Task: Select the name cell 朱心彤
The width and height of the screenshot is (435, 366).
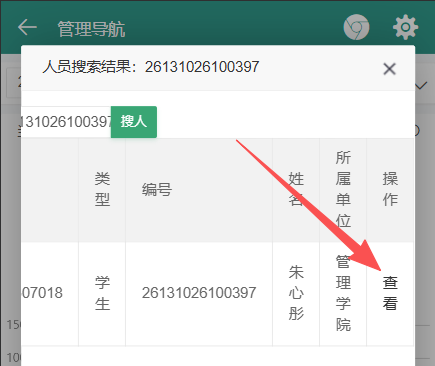Action: tap(296, 294)
